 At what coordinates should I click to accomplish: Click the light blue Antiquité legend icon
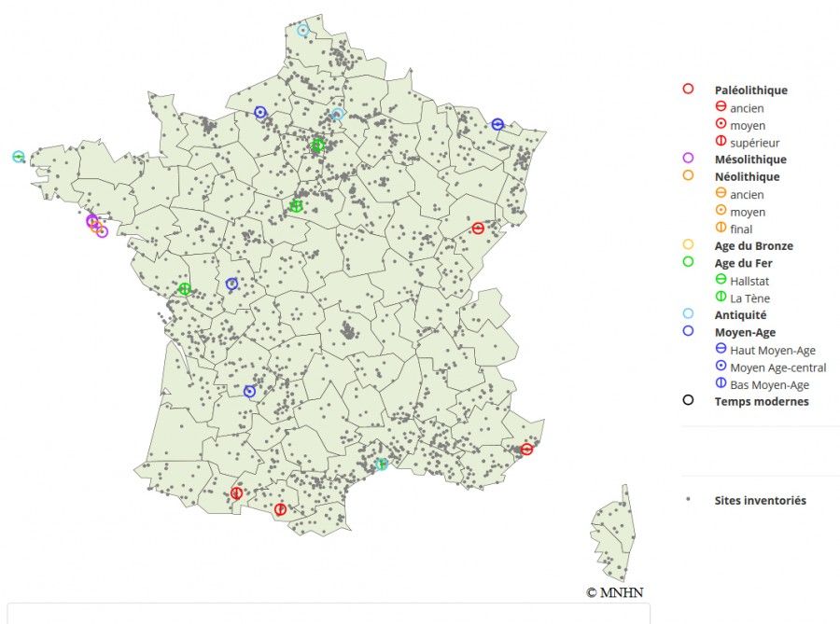688,314
